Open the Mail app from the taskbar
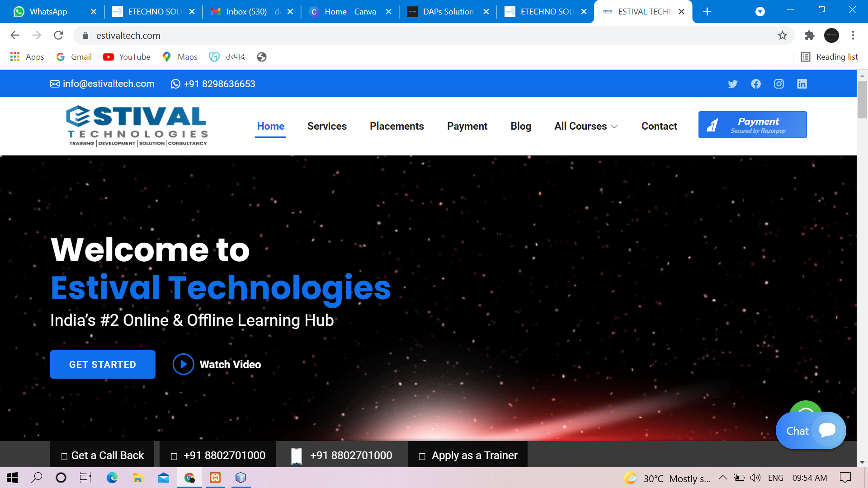Image resolution: width=868 pixels, height=488 pixels. click(164, 478)
